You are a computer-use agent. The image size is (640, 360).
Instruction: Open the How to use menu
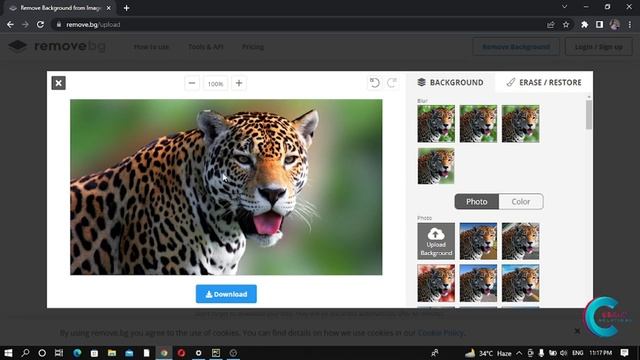point(151,47)
